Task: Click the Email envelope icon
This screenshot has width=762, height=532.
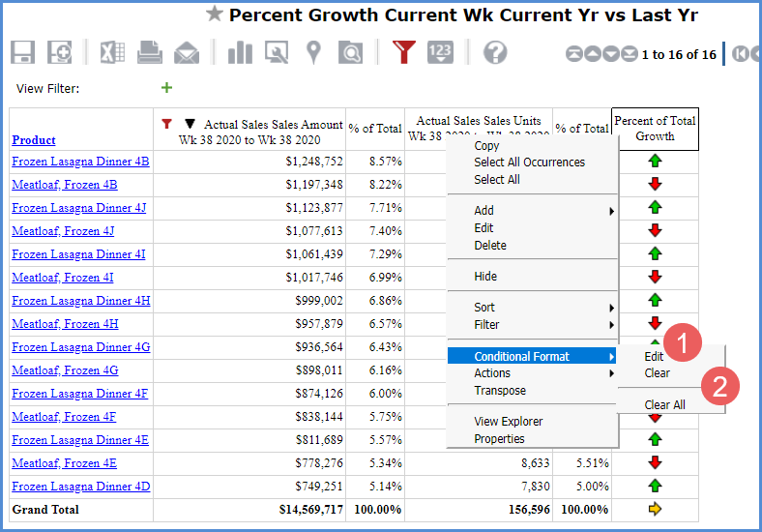Action: 187,52
